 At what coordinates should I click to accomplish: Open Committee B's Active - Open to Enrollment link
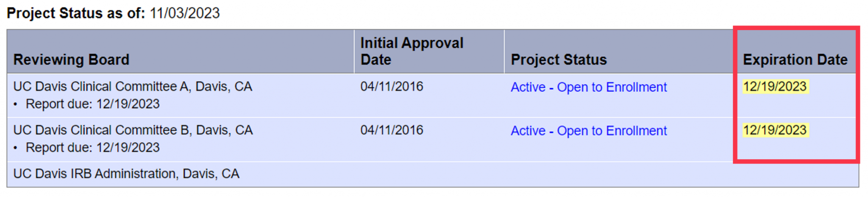tap(588, 131)
